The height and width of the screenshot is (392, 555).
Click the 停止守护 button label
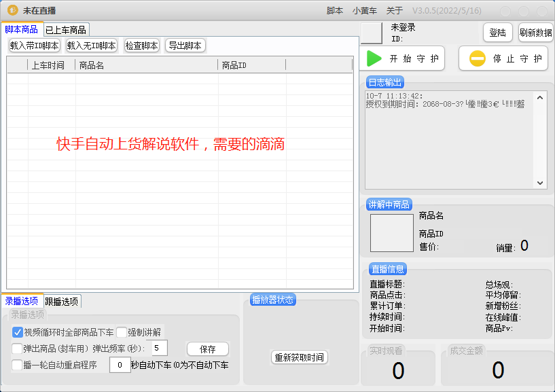point(518,58)
